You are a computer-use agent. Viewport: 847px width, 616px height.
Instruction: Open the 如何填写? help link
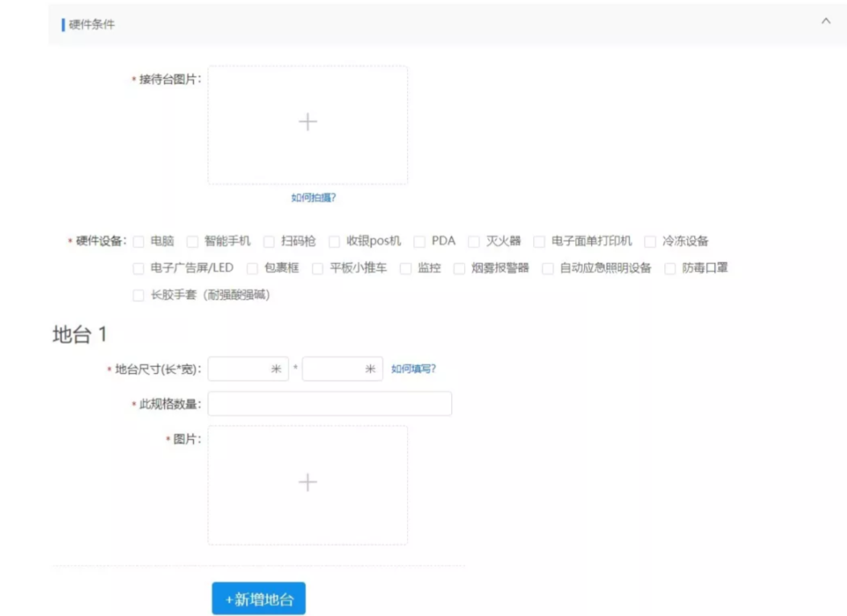point(413,369)
